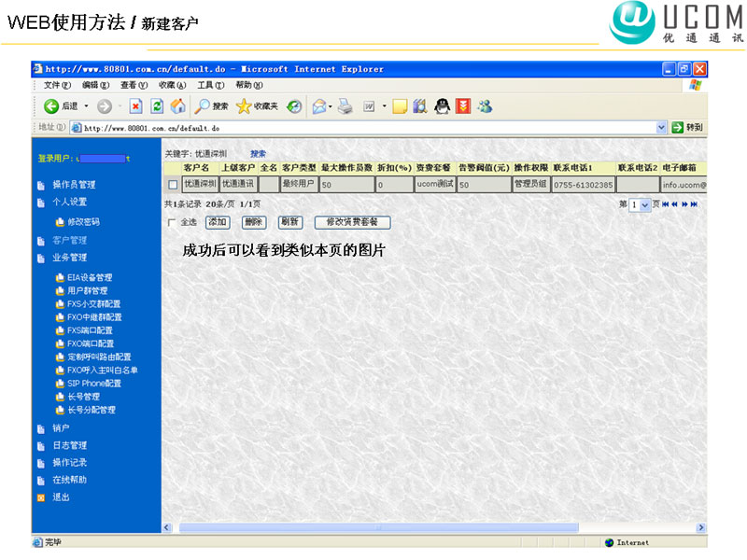This screenshot has width=747, height=560.
Task: Click the horizontal scrollbar right arrow
Action: click(x=701, y=527)
